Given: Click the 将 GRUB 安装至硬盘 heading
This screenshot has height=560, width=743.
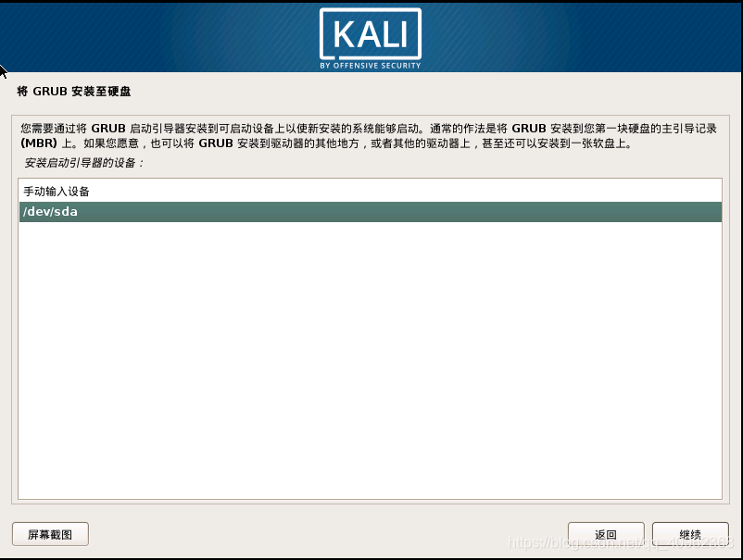Looking at the screenshot, I should pyautogui.click(x=74, y=92).
